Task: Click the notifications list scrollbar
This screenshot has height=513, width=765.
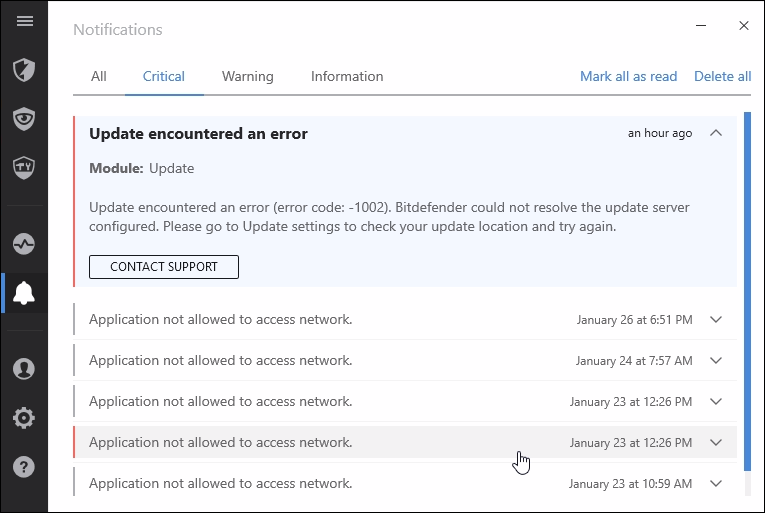Action: pyautogui.click(x=747, y=291)
